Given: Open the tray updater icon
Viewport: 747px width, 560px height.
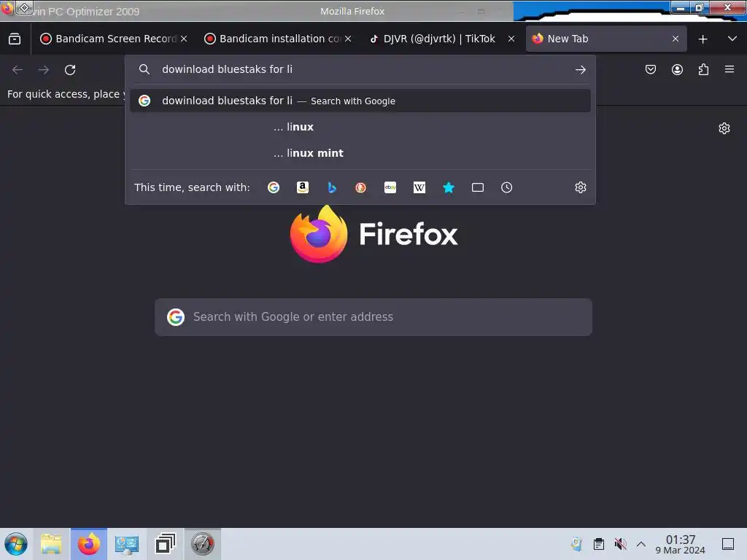Looking at the screenshot, I should [x=576, y=544].
